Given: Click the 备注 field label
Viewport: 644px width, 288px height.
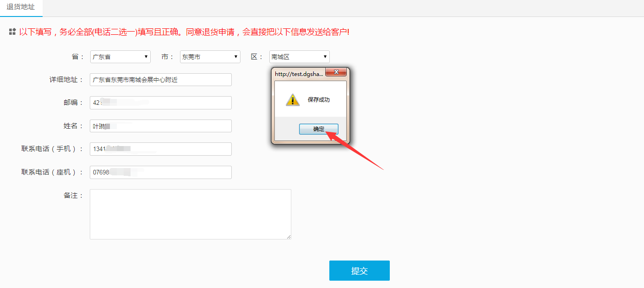Looking at the screenshot, I should (73, 196).
